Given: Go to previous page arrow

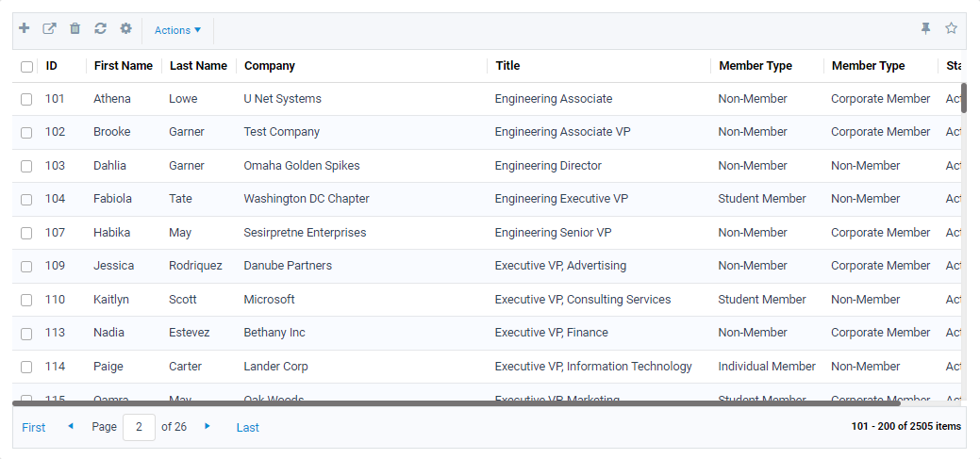Looking at the screenshot, I should pos(70,427).
